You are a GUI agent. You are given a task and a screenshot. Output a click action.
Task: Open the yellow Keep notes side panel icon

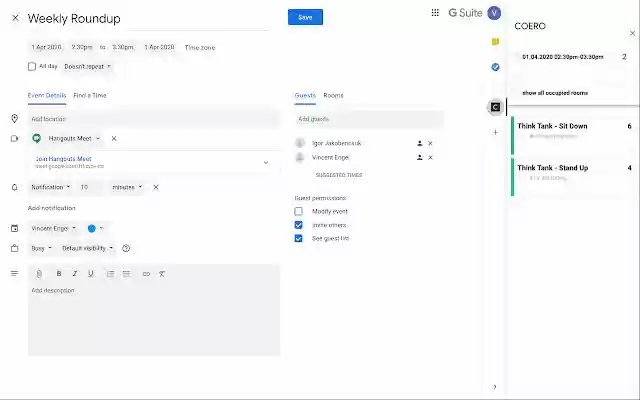tap(495, 41)
